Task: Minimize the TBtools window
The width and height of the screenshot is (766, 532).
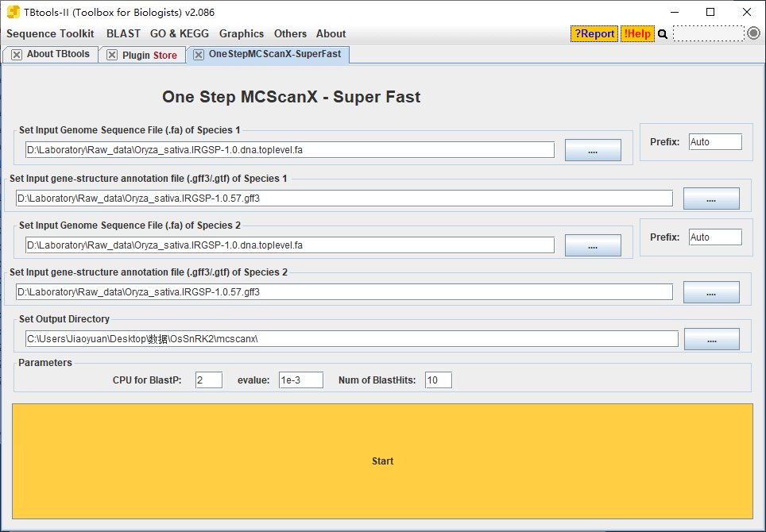Action: tap(675, 12)
